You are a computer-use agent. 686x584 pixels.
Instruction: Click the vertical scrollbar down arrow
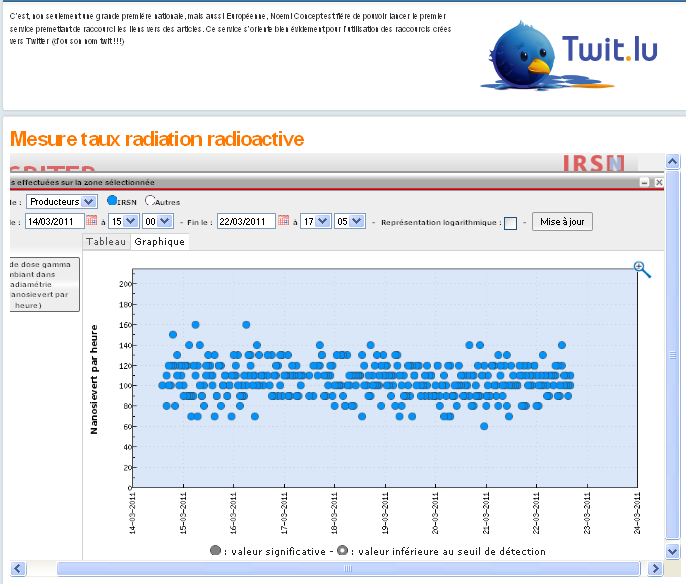click(x=673, y=550)
